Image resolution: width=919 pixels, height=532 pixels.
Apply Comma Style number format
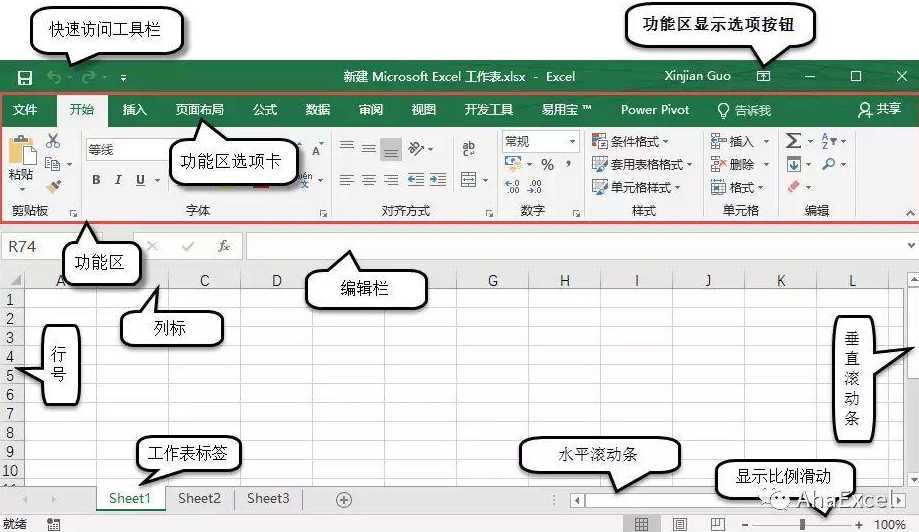point(569,165)
